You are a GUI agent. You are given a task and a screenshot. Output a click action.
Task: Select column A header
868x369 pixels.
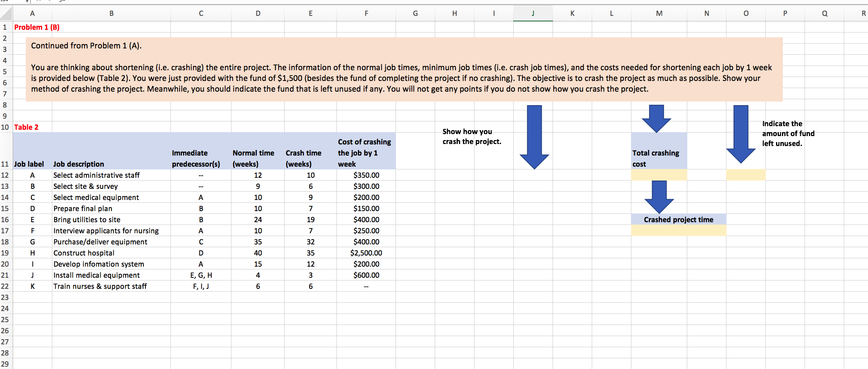click(x=33, y=13)
